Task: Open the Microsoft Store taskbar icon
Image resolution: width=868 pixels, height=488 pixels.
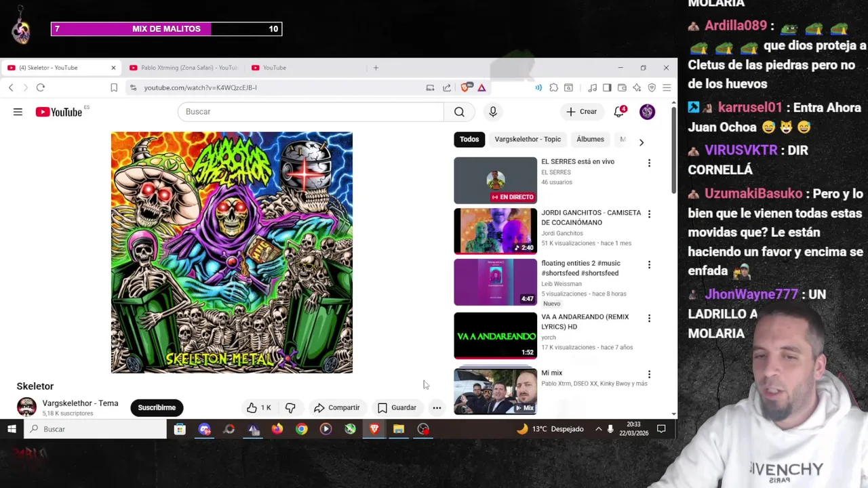Action: tap(180, 429)
